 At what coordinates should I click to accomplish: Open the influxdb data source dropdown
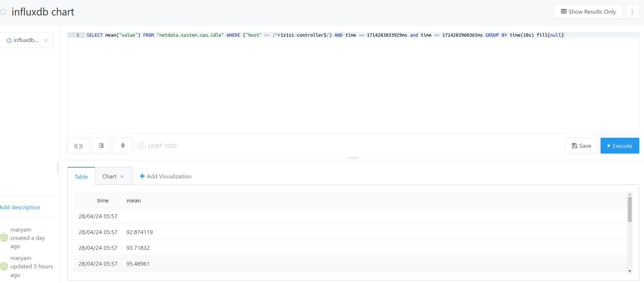coord(27,40)
